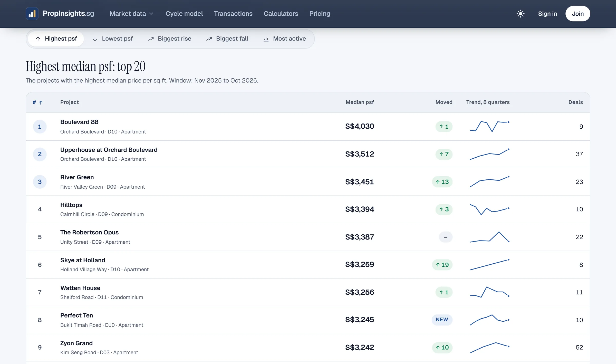
Task: Click the up 1 moved badge for Boulevard 88
Action: point(444,127)
